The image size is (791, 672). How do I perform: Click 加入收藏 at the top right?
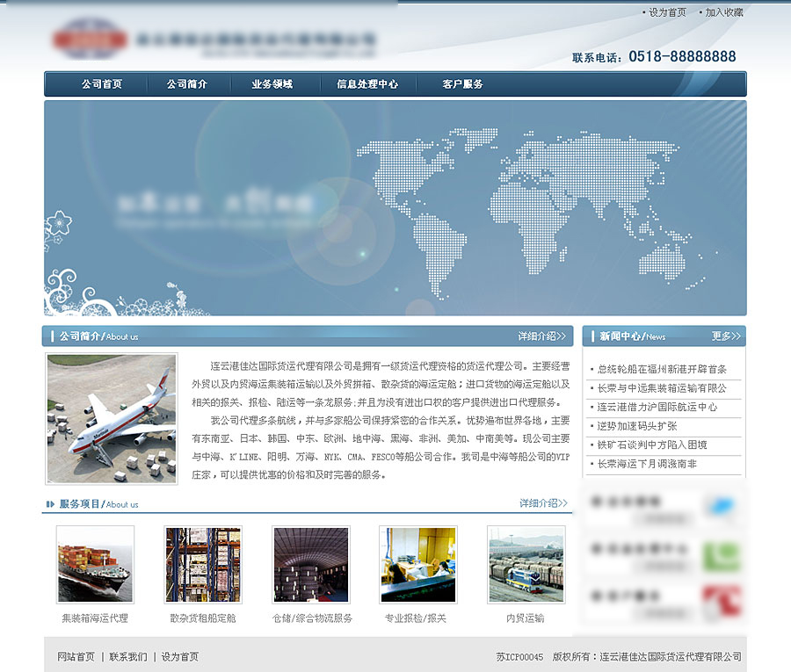click(x=724, y=12)
